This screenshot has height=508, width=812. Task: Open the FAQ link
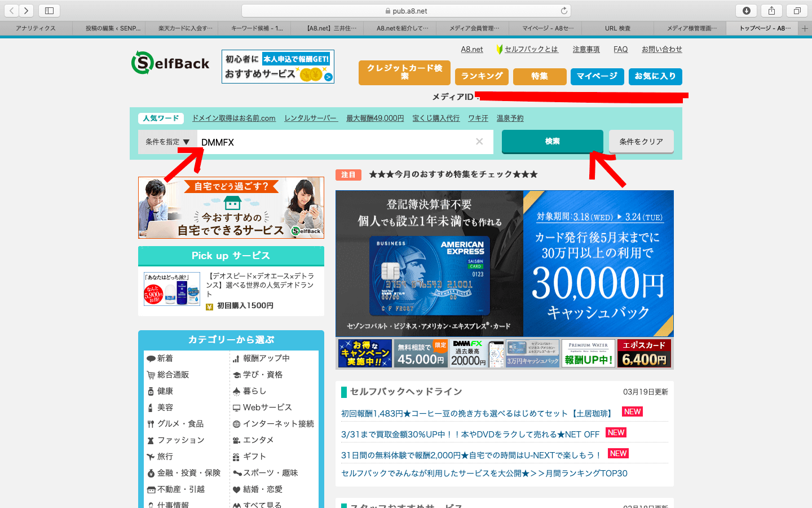tap(620, 49)
